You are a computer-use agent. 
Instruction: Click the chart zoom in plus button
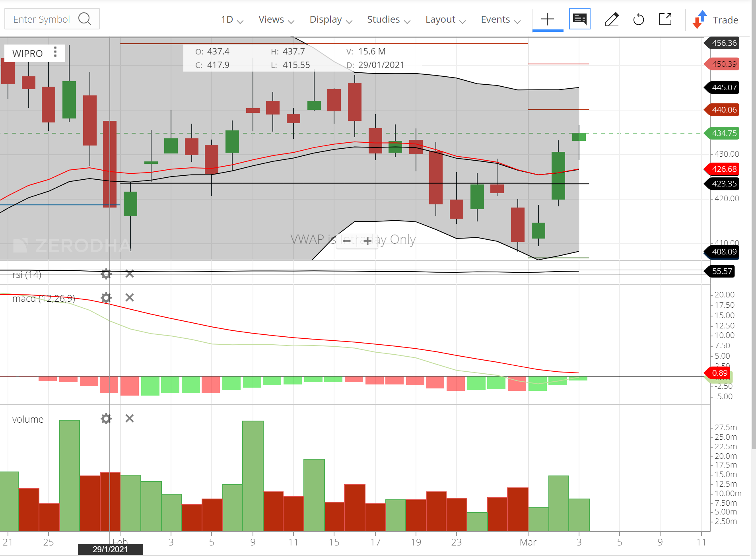[367, 241]
